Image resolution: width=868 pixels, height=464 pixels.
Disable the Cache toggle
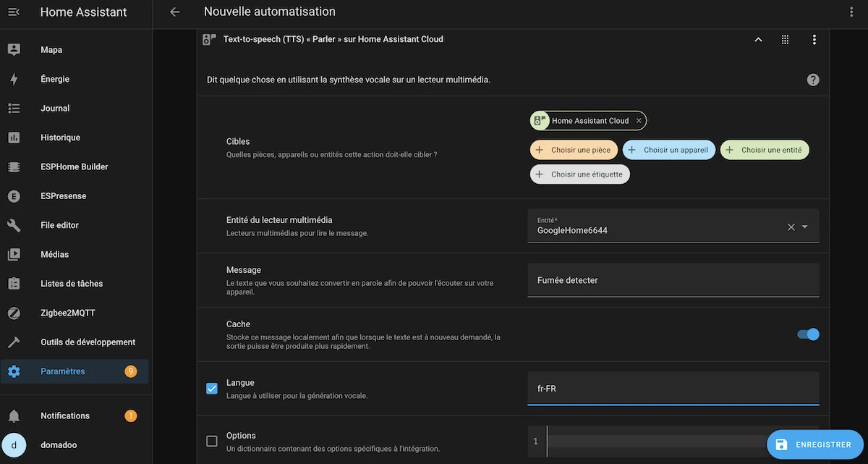coord(807,334)
